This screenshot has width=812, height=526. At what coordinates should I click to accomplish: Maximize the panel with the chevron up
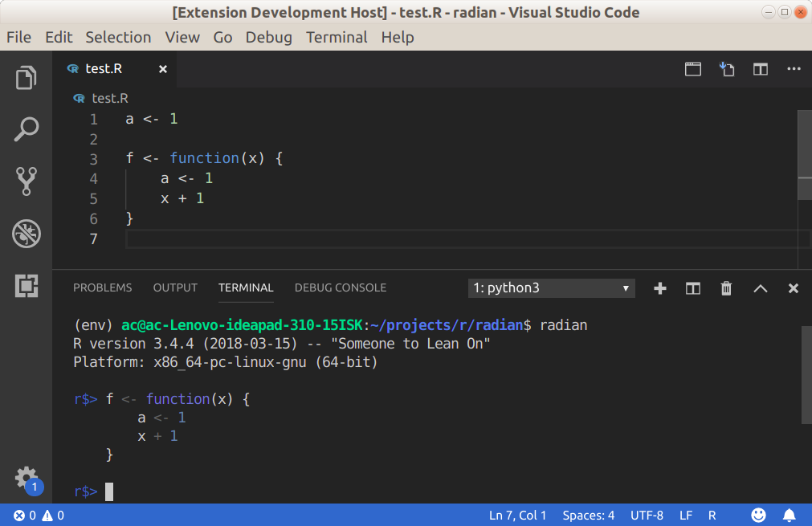[x=761, y=288]
